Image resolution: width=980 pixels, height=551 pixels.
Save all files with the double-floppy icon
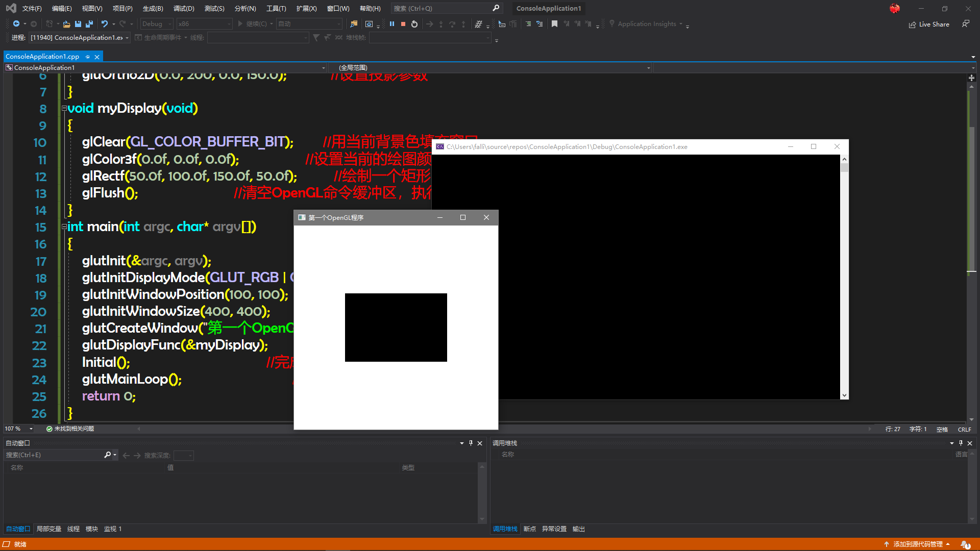(89, 24)
